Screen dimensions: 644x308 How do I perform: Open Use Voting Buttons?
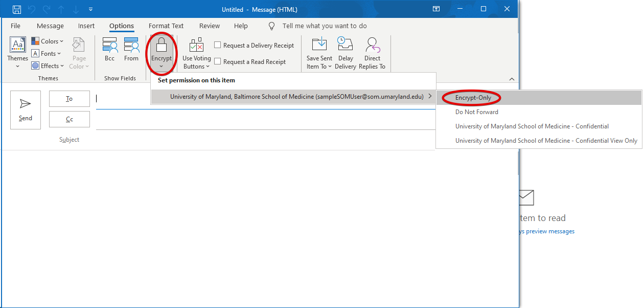[196, 53]
